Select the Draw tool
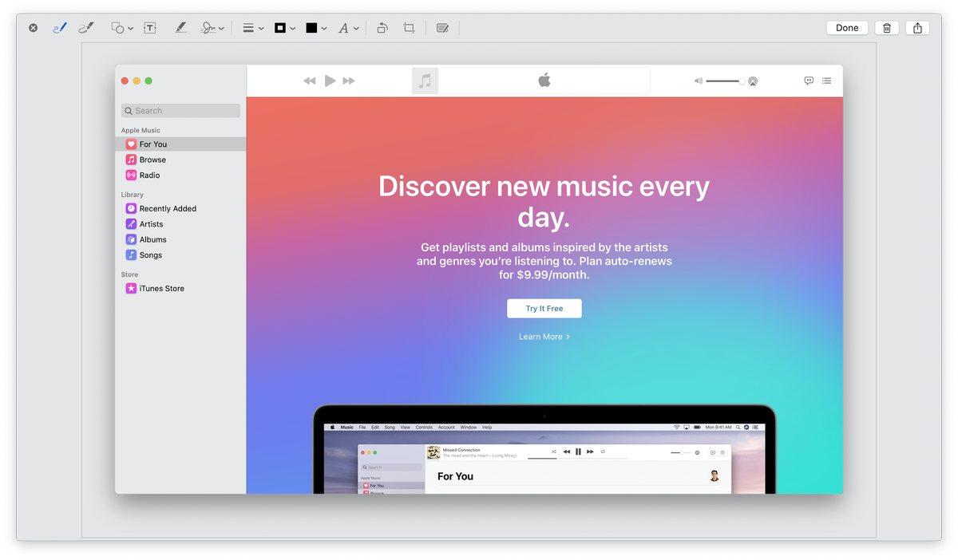This screenshot has height=560, width=958. pyautogui.click(x=85, y=27)
